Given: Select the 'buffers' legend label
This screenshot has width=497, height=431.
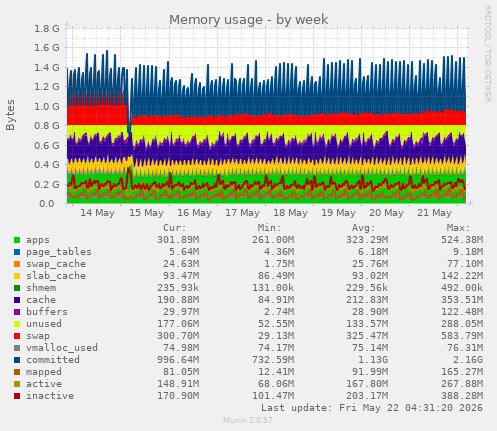Looking at the screenshot, I should [x=47, y=312].
